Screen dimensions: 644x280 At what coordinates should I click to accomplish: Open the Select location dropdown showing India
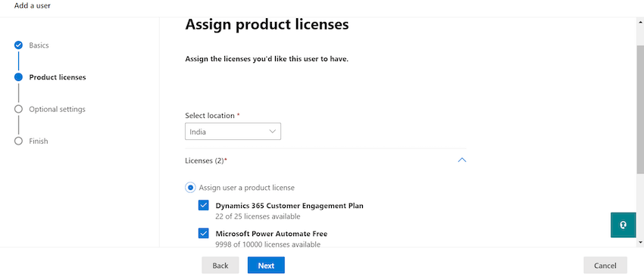233,132
